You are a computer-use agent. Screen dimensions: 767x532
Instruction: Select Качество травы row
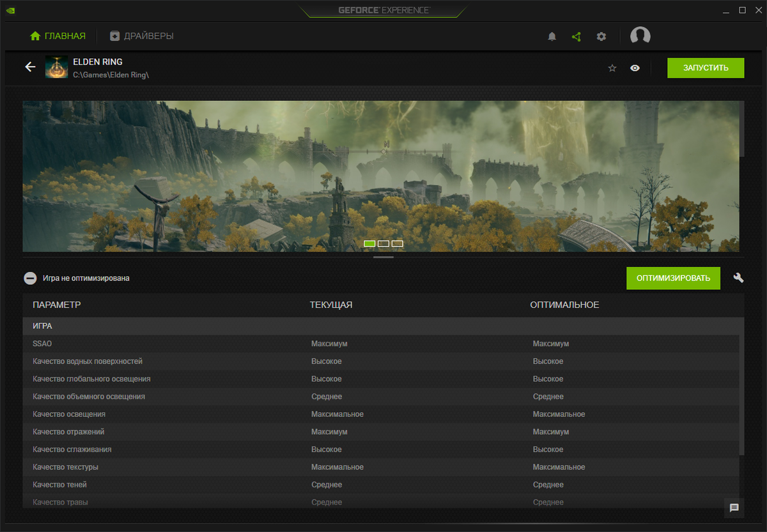[x=381, y=502]
